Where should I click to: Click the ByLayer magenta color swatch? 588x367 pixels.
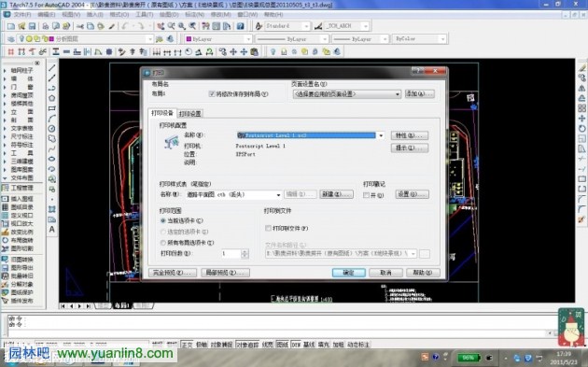click(189, 39)
